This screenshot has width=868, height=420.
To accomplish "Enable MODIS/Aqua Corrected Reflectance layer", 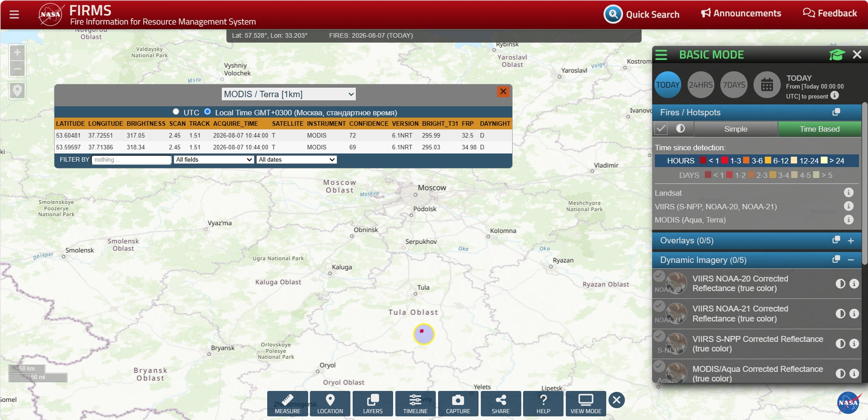I will pos(659,366).
